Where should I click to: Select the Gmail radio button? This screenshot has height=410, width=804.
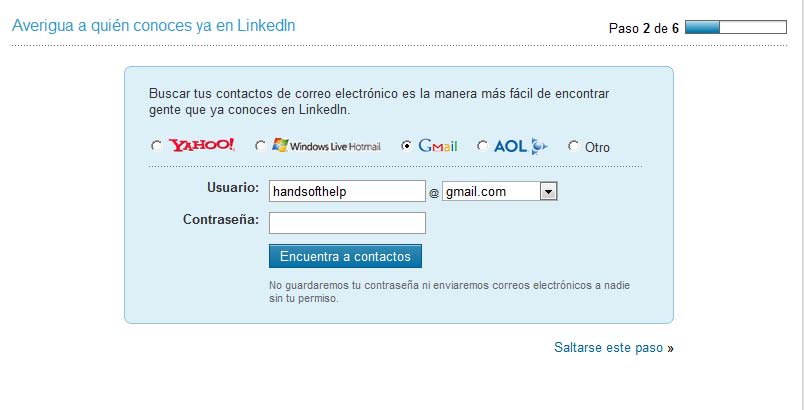(406, 146)
